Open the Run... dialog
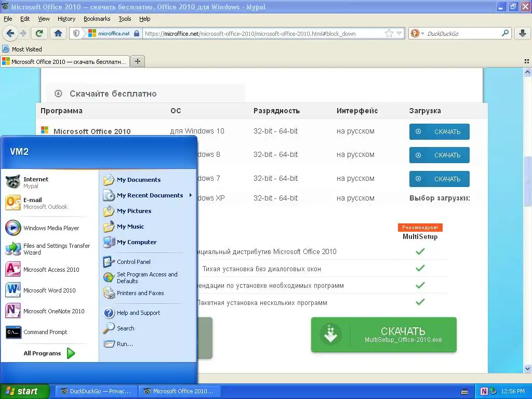The image size is (532, 399). click(148, 344)
